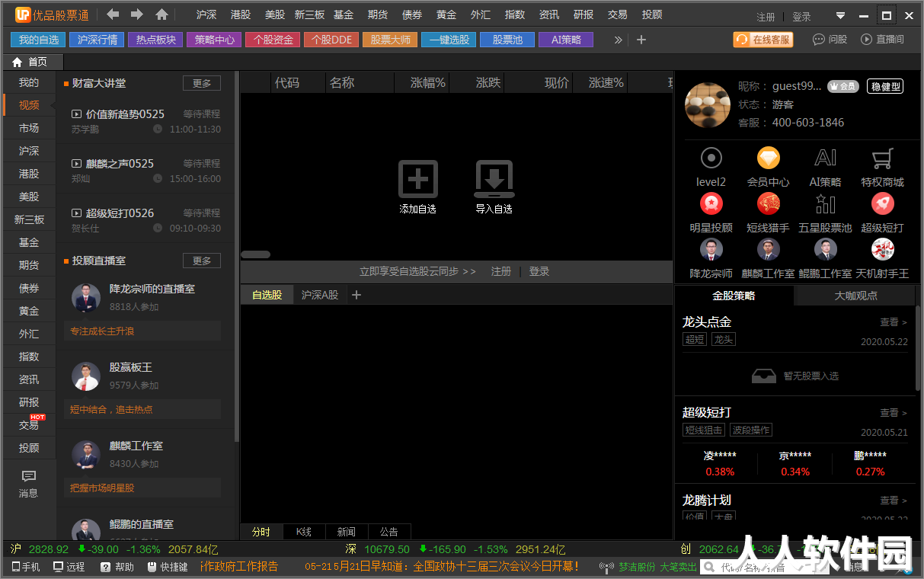Image resolution: width=924 pixels, height=579 pixels.
Task: Add a new toolbar shortcut with plus icon
Action: point(641,40)
